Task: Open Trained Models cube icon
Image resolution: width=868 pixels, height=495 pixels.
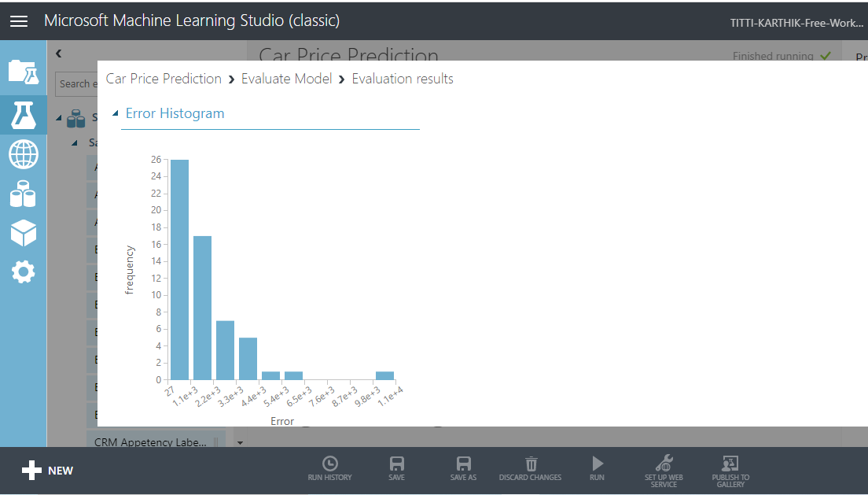Action: click(x=24, y=233)
